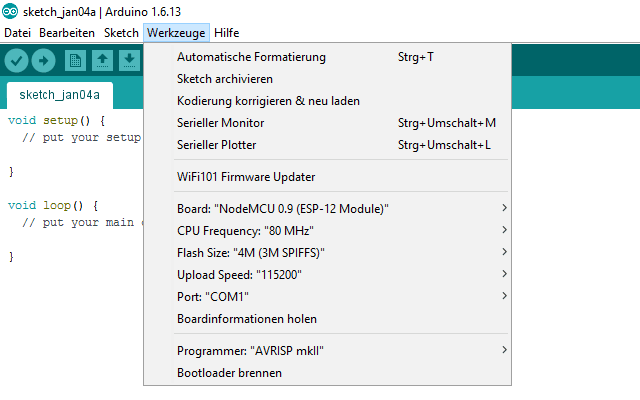Choose Boardinformationen holen
This screenshot has height=400, width=640.
[x=327, y=319]
